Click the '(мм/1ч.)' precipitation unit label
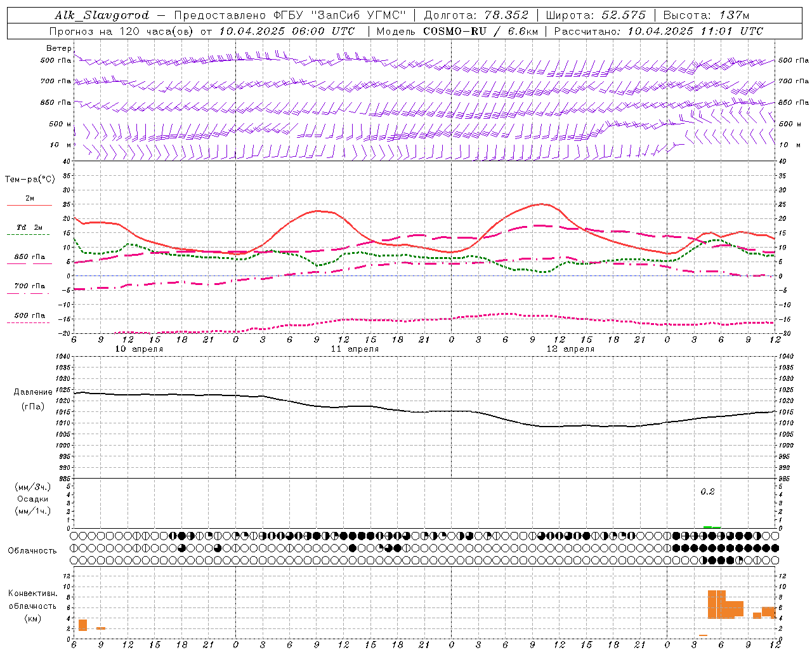812x650 pixels. click(x=32, y=511)
